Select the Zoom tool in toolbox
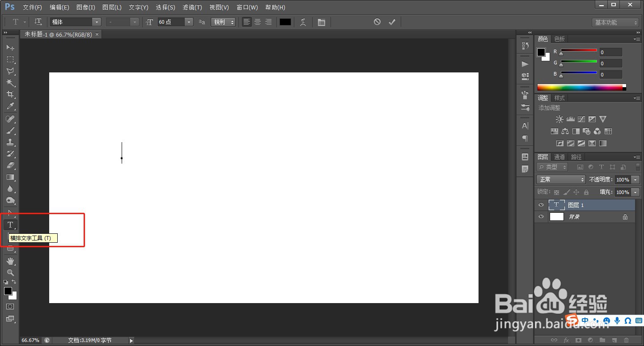Viewport: 644px width, 346px height. point(10,272)
